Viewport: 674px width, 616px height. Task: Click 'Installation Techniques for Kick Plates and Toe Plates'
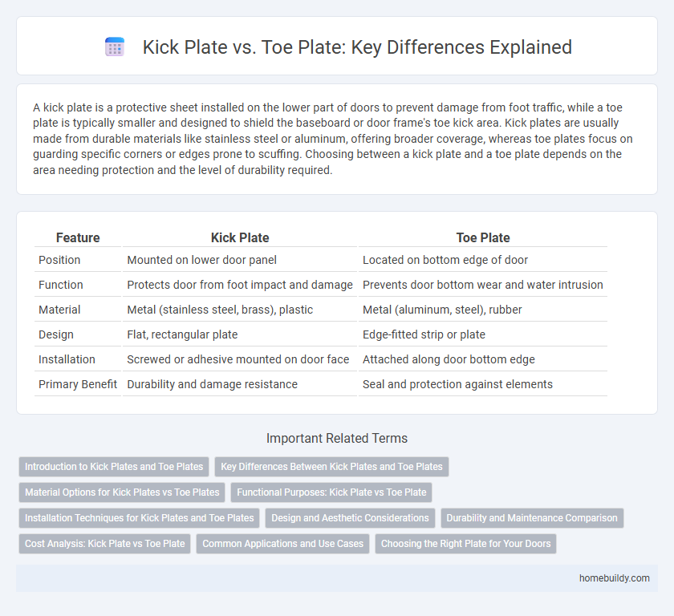(x=139, y=518)
